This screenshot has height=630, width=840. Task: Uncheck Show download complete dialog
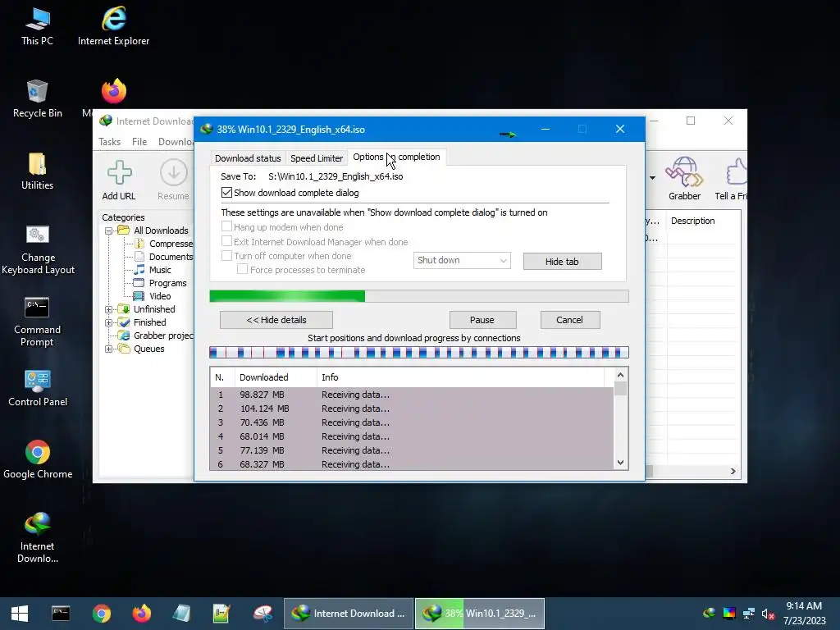point(226,192)
